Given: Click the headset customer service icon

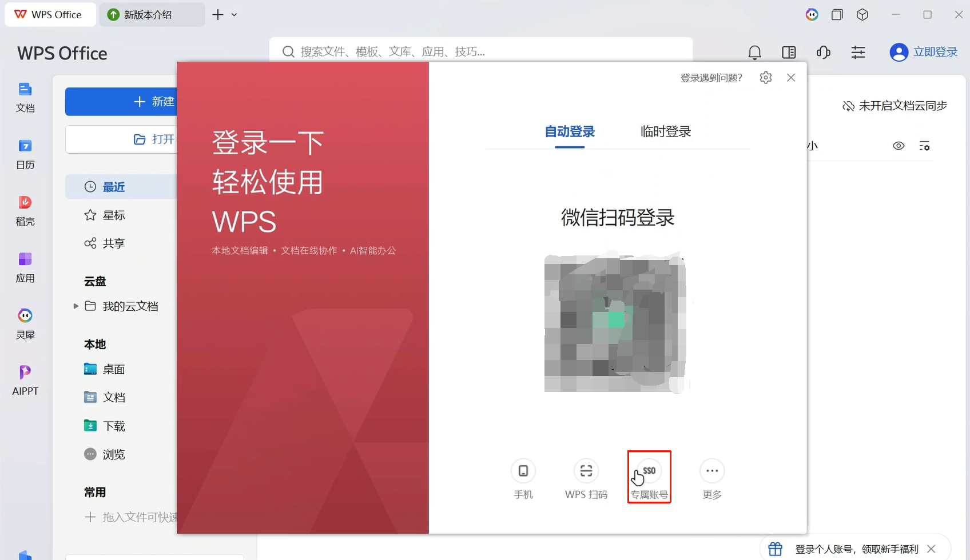Looking at the screenshot, I should pyautogui.click(x=824, y=53).
